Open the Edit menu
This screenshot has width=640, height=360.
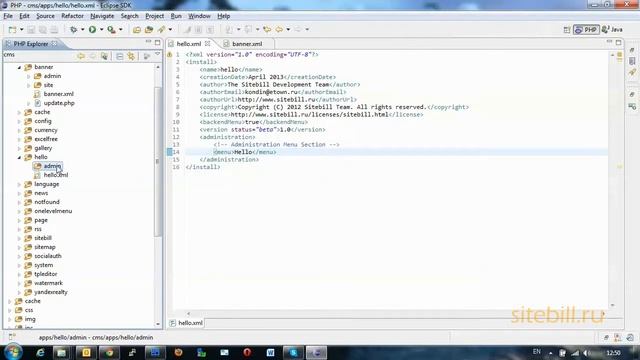24,16
